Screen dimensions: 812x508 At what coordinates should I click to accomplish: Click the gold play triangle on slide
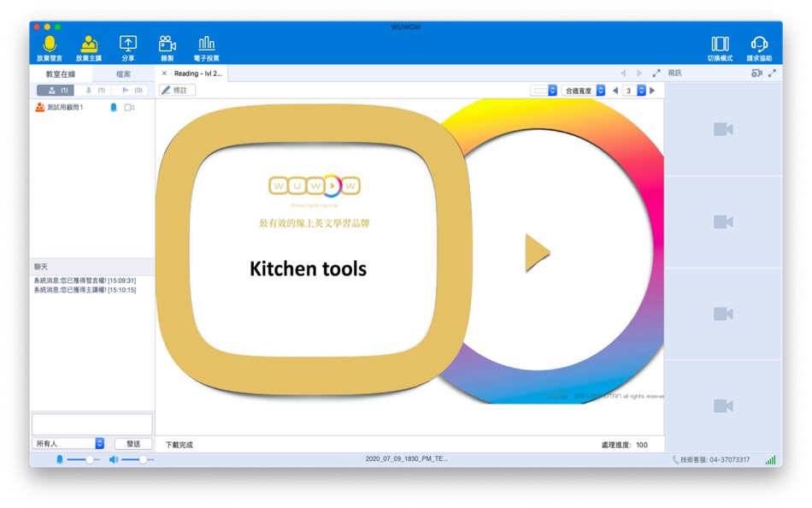[538, 252]
